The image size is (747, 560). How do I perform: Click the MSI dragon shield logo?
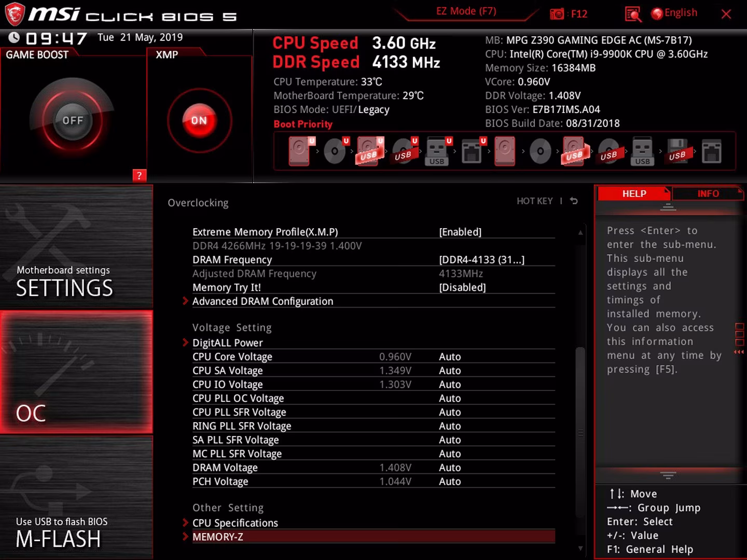(x=15, y=15)
